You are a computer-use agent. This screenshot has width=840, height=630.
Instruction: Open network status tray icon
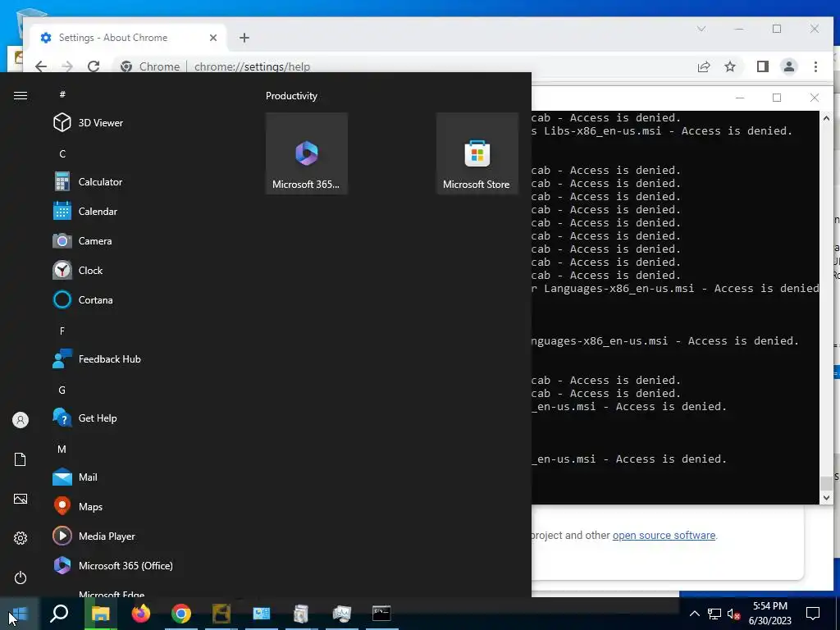pyautogui.click(x=714, y=614)
